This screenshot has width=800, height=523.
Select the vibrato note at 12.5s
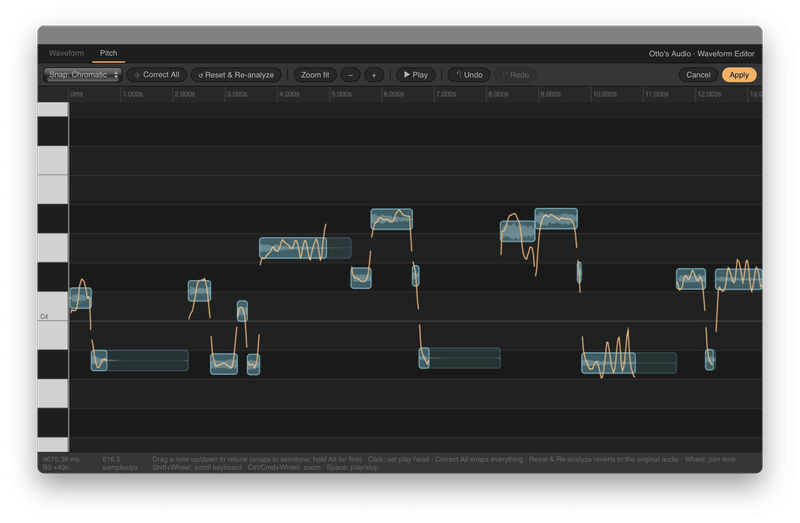coord(739,280)
